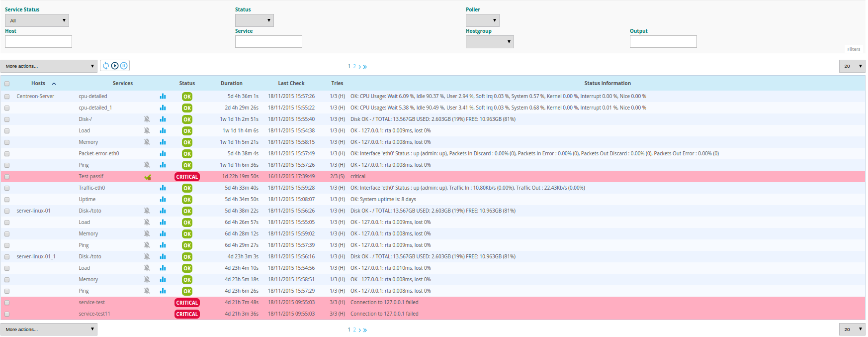
Task: Open the Status filter dropdown
Action: pyautogui.click(x=255, y=20)
